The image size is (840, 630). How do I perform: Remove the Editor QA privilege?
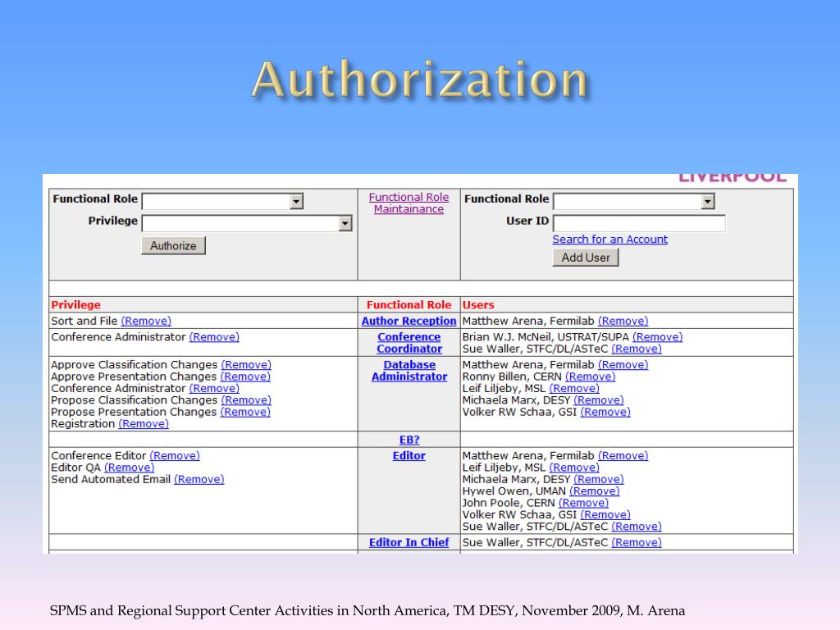pos(129,468)
